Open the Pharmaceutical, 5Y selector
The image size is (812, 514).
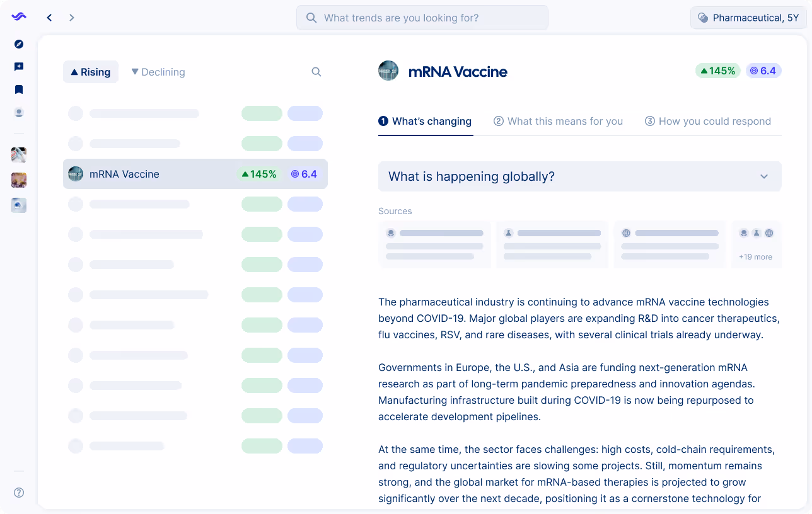pyautogui.click(x=748, y=18)
